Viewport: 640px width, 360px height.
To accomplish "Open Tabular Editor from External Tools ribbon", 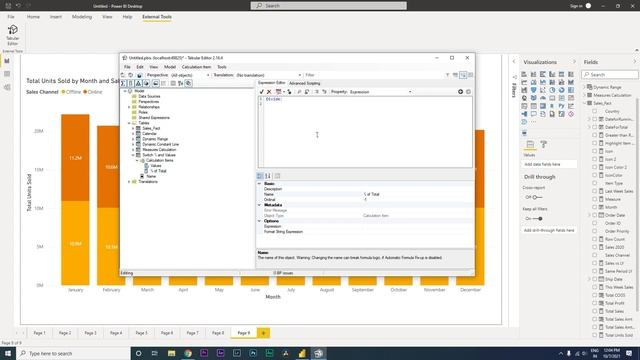I will (x=13, y=35).
